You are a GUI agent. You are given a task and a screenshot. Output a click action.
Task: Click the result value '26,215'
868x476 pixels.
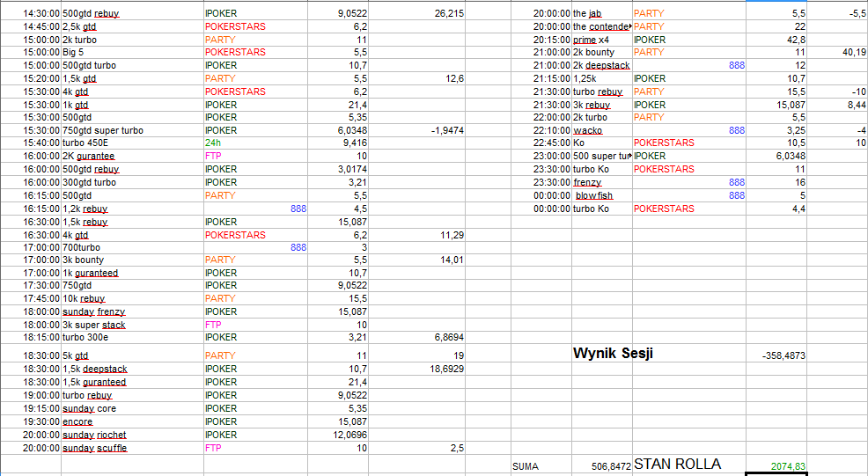pos(417,13)
